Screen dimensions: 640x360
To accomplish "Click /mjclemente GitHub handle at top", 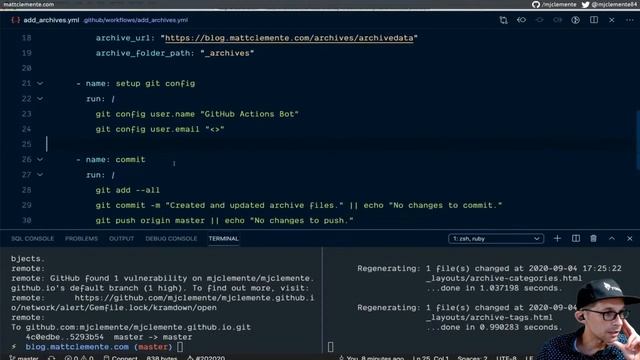I will [x=559, y=4].
